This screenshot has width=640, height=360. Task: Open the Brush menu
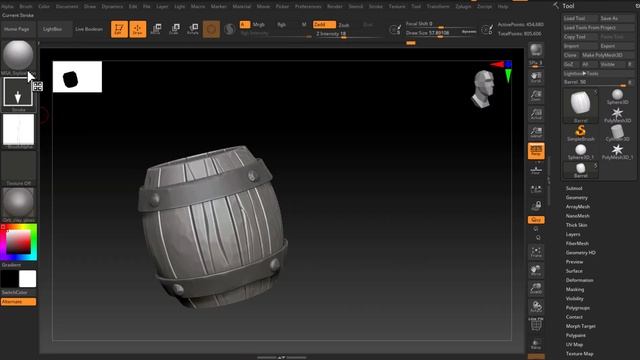click(x=26, y=7)
